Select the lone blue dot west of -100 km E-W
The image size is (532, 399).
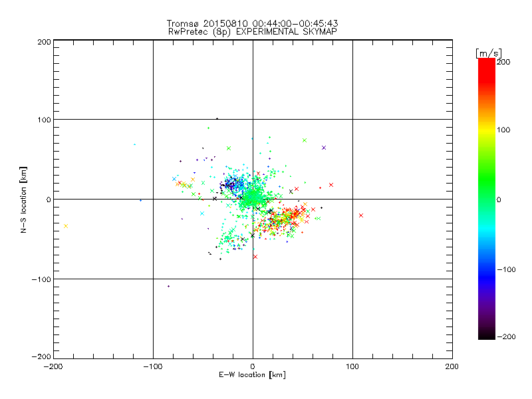[x=140, y=201]
